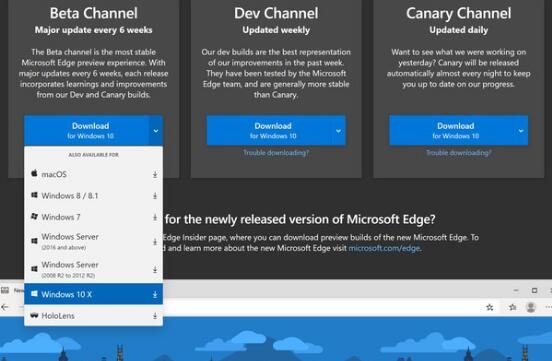Click Canary Channel Download for Windows 10 button
552x361 pixels.
pos(452,130)
